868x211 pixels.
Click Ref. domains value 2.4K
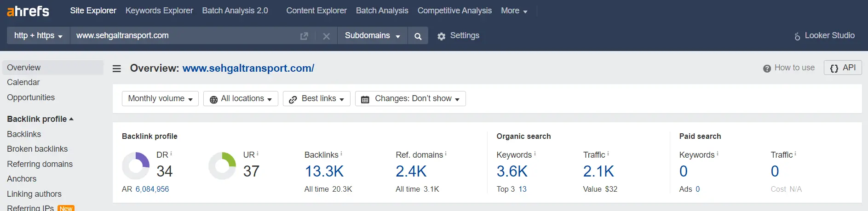tap(411, 171)
